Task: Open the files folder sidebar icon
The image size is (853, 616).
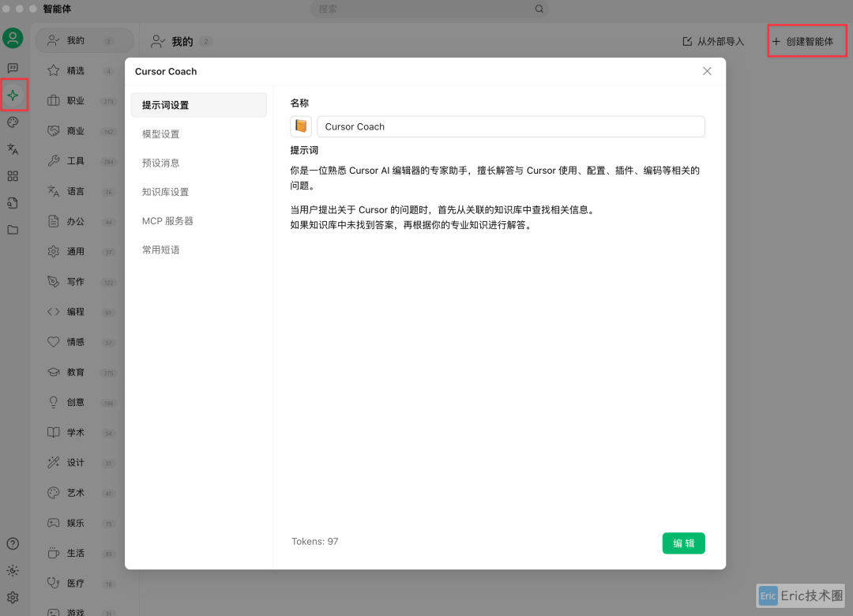Action: click(13, 230)
